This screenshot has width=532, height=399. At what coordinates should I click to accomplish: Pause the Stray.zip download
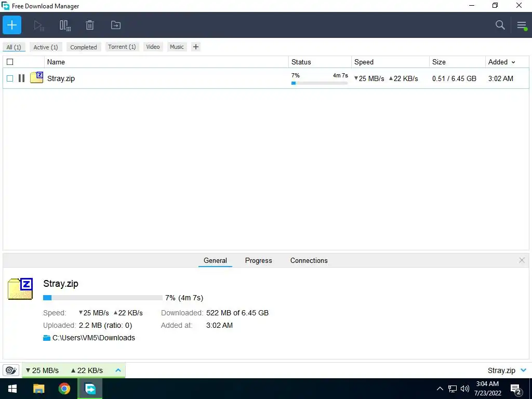pos(21,78)
